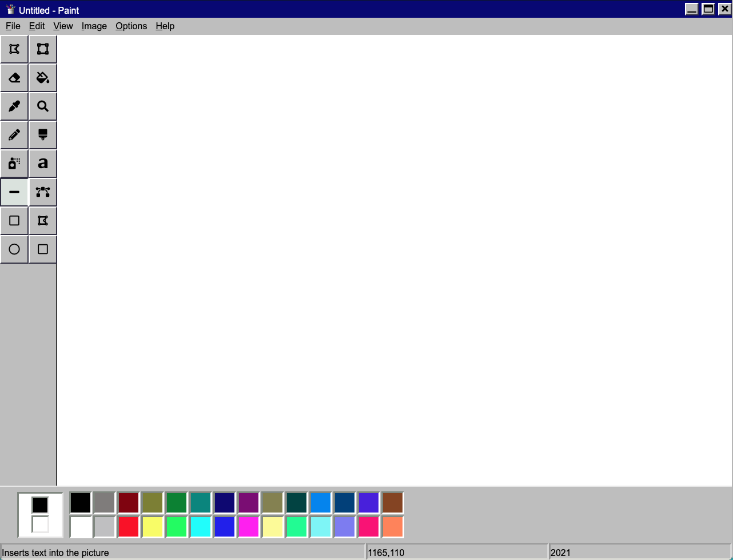
Task: Open the View menu
Action: (x=63, y=26)
